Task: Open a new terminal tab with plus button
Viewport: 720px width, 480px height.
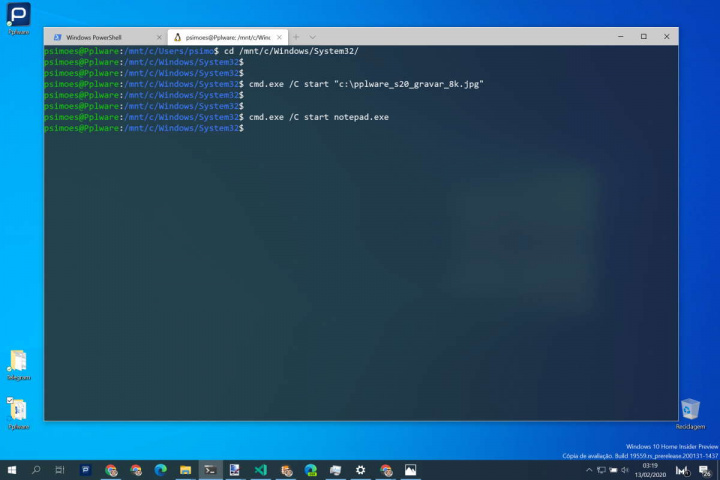Action: [296, 36]
